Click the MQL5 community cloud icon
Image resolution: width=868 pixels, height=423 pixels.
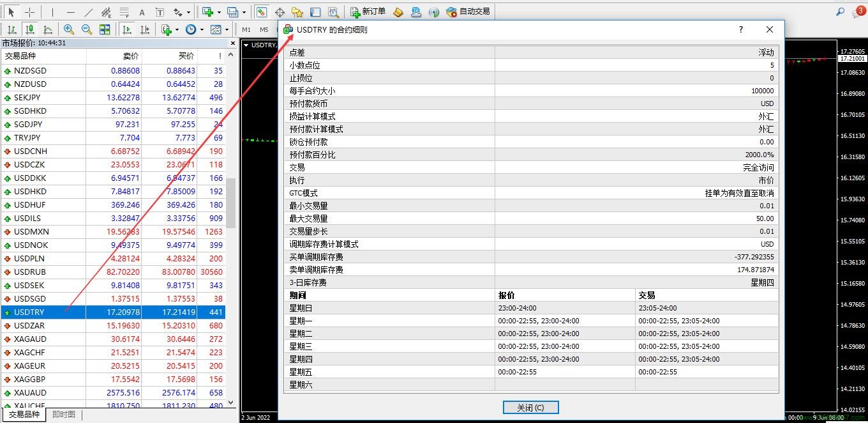[416, 12]
